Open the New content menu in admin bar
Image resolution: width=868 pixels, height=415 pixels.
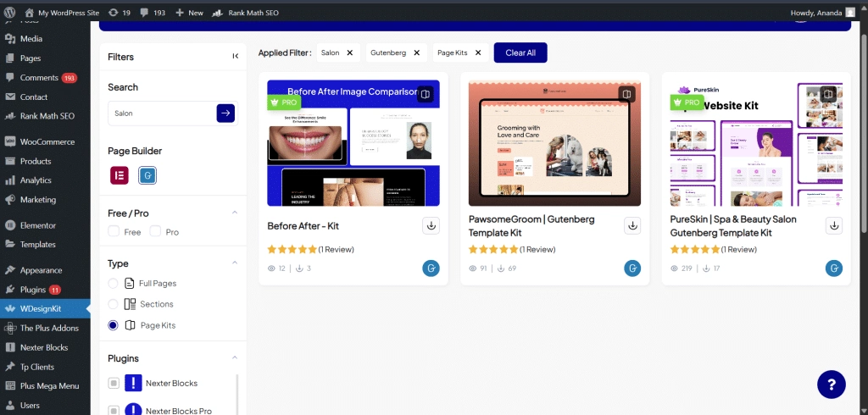click(189, 13)
